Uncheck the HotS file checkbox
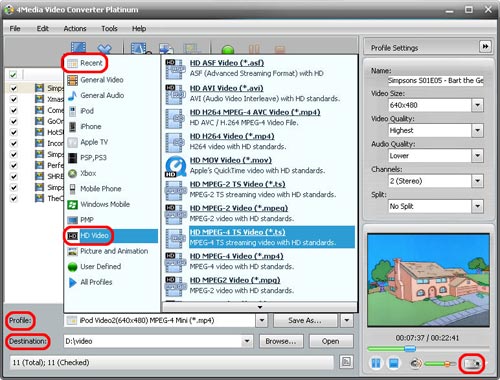The height and width of the screenshot is (380, 500). [13, 132]
